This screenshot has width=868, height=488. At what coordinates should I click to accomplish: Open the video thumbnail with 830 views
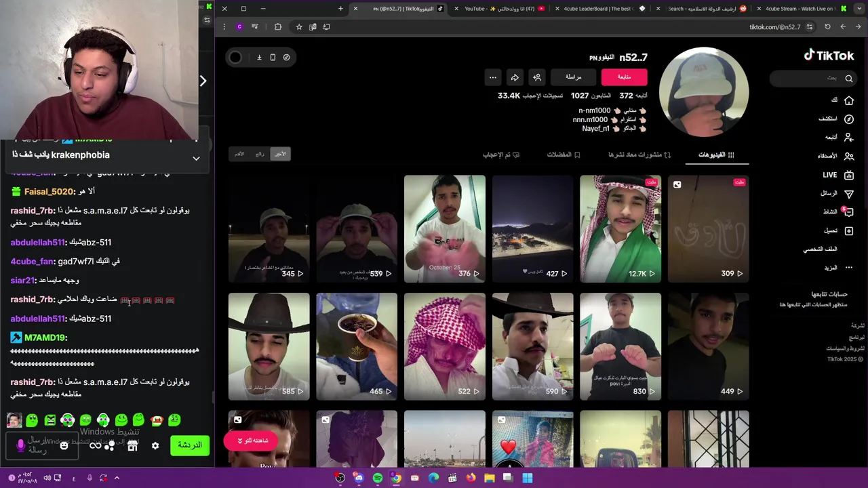(620, 346)
